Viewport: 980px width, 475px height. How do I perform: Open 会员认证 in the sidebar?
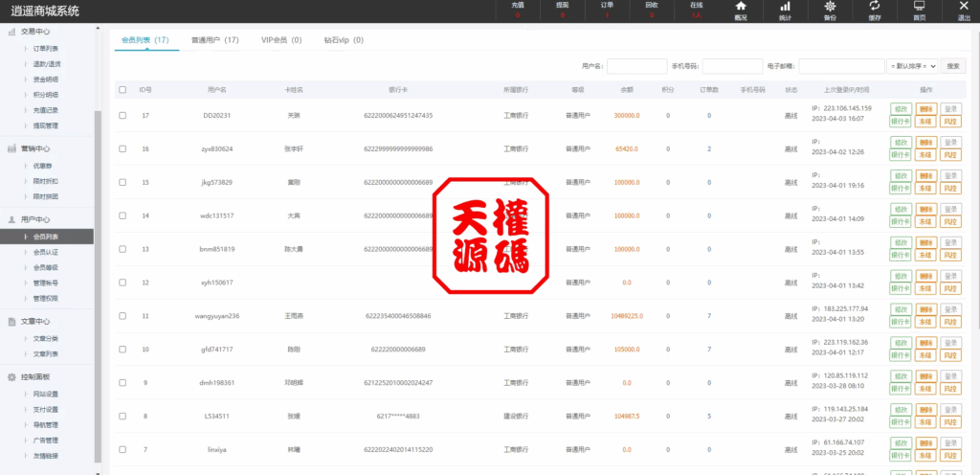[x=46, y=252]
